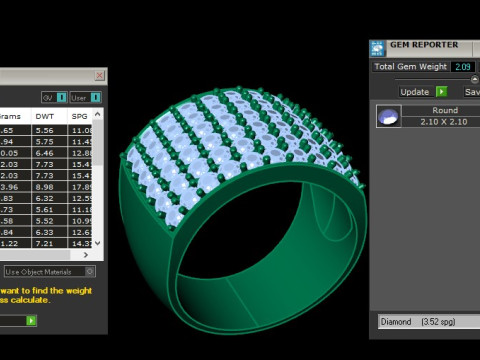Screen dimensions: 480x360
Task: Select the DWT cell 6.33
Action: [49, 232]
